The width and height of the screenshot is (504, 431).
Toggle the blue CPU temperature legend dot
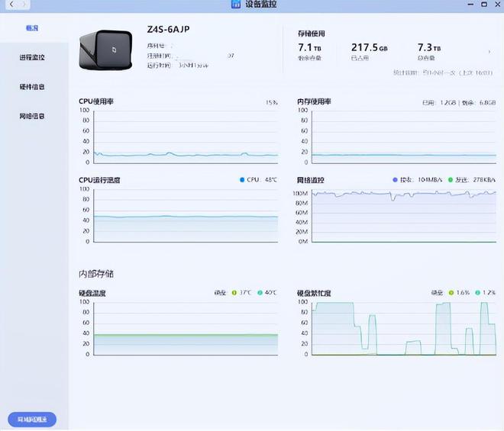click(242, 180)
